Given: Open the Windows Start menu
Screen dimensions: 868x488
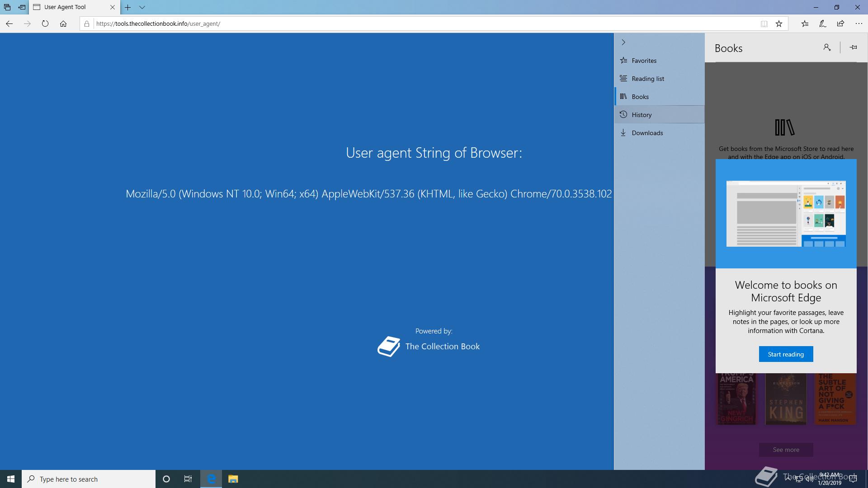Looking at the screenshot, I should tap(11, 479).
